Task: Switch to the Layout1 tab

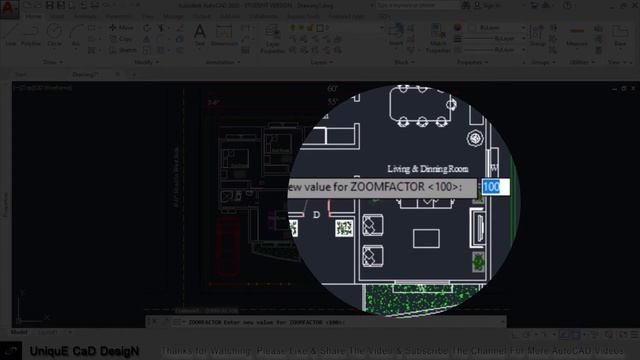Action: (x=48, y=332)
